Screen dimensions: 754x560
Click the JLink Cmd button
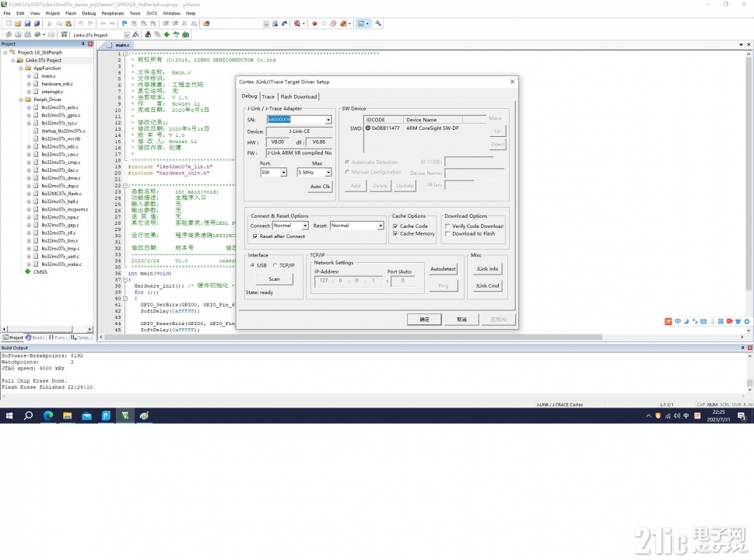(487, 286)
